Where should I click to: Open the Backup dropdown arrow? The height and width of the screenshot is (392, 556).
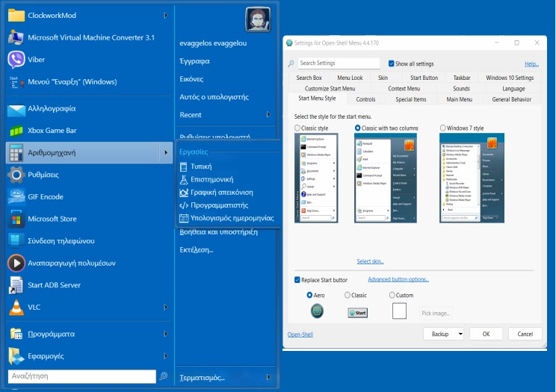click(x=460, y=334)
